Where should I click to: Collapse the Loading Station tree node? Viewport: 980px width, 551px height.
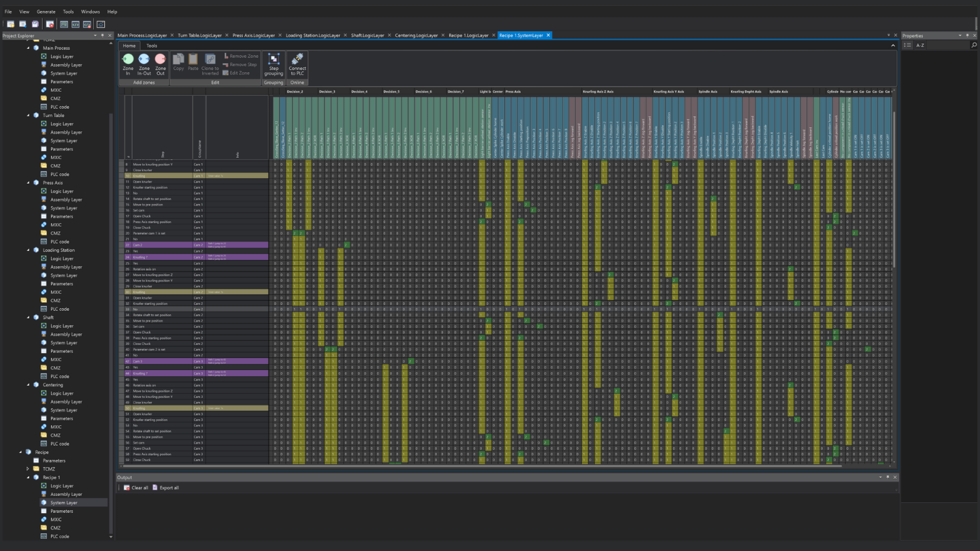pos(29,250)
